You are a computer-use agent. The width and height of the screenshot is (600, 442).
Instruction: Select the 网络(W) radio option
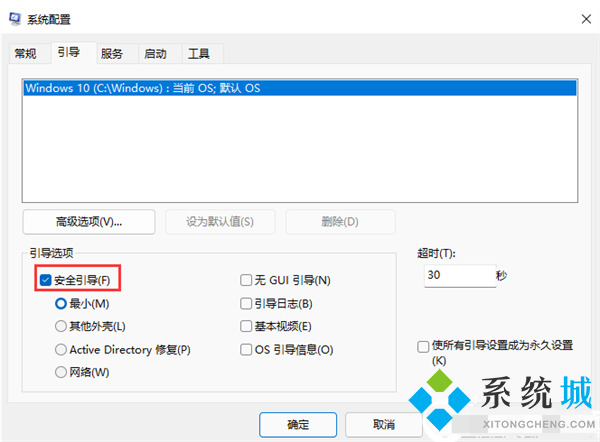pyautogui.click(x=61, y=372)
